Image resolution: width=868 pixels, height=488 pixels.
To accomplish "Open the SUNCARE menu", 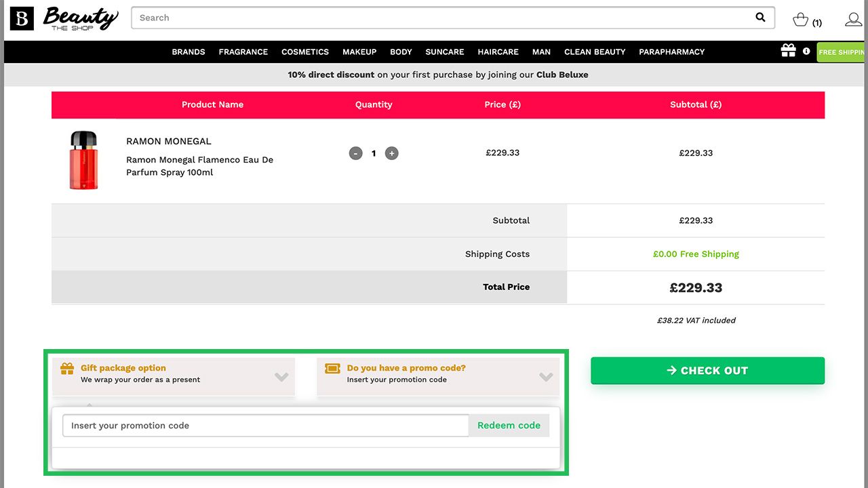I will pos(445,52).
